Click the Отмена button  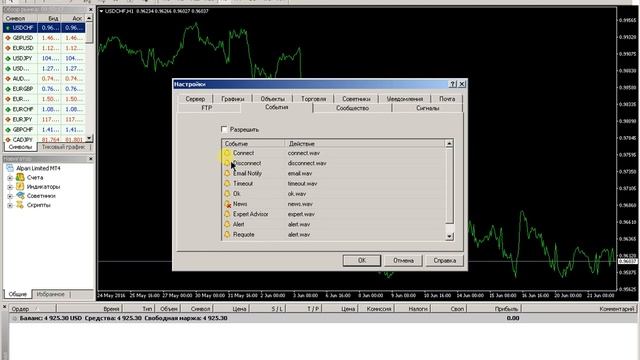403,260
